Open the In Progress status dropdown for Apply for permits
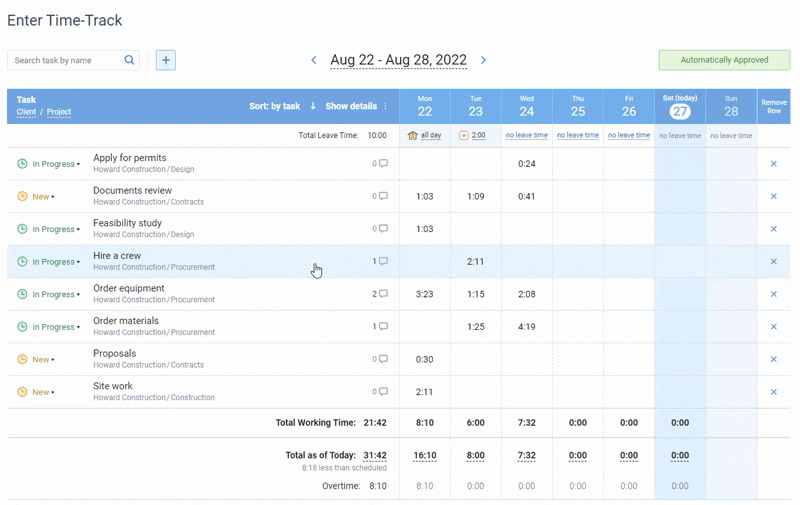The image size is (800, 505). [x=56, y=164]
